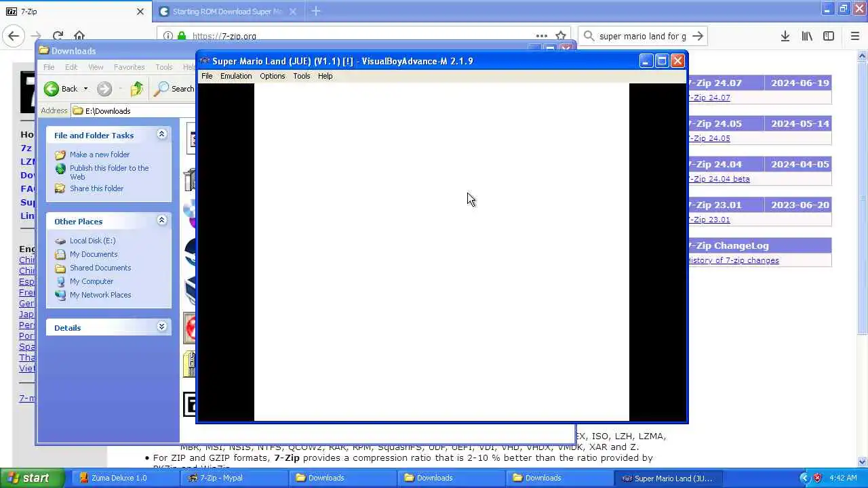Open the Help menu in VisualBoyAdvance-M

click(325, 76)
